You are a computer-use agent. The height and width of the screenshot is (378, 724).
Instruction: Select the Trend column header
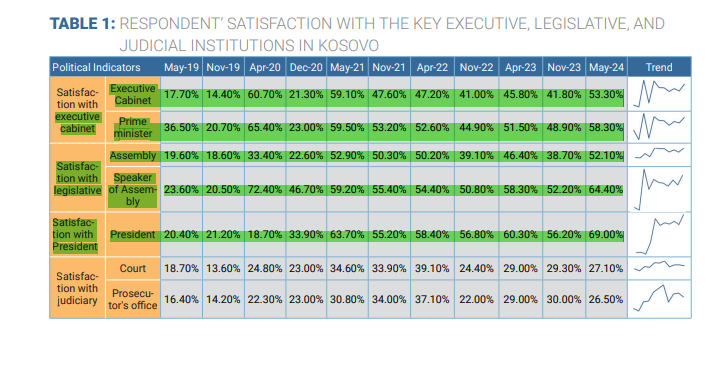click(659, 67)
